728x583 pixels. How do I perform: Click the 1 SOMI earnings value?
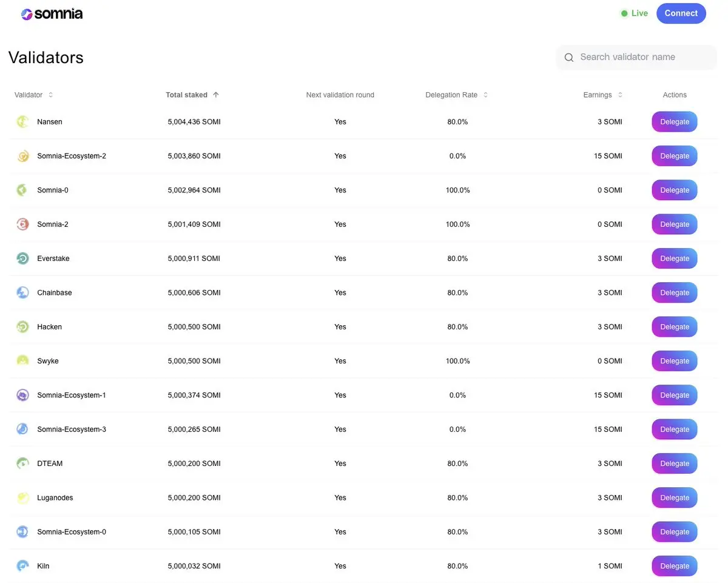[x=610, y=566]
